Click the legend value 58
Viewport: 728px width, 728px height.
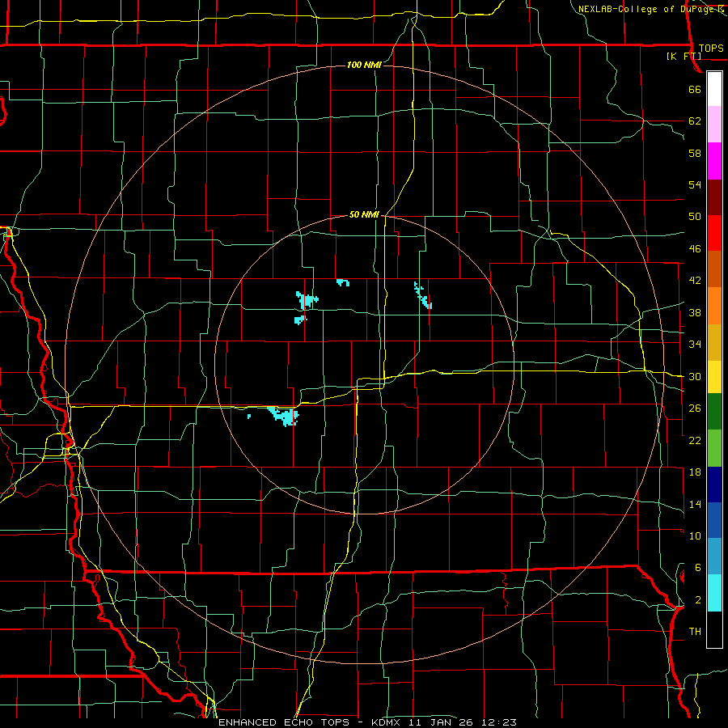coord(695,153)
